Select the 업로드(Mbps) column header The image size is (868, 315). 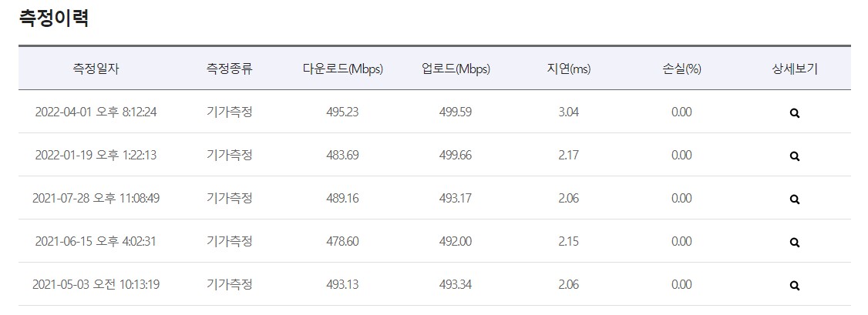(456, 69)
